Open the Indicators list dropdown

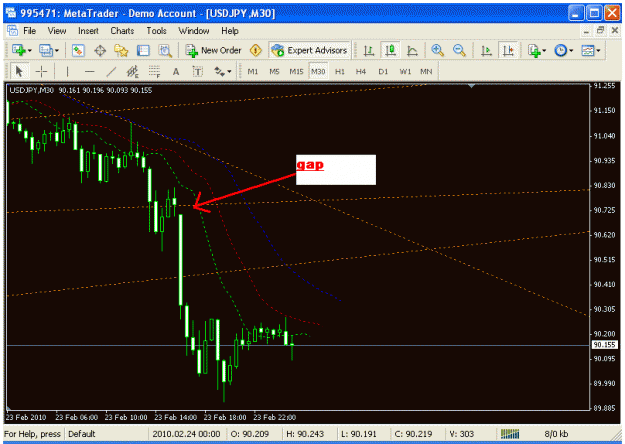tap(537, 50)
